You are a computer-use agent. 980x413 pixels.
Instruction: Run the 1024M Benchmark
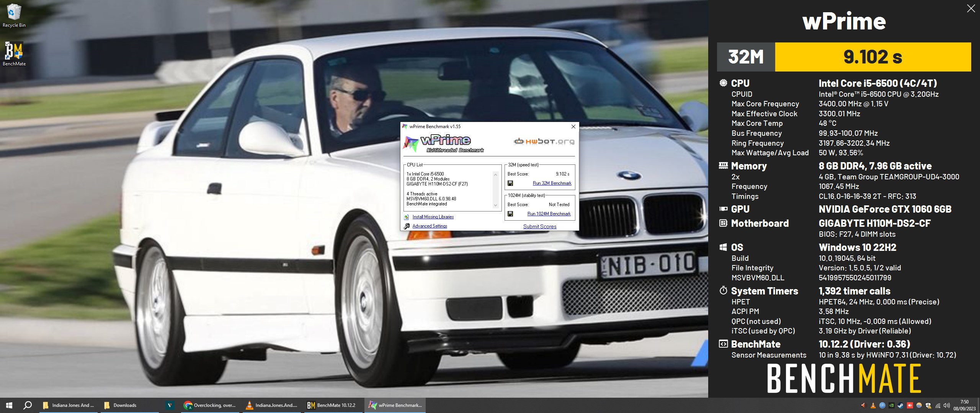(x=549, y=214)
